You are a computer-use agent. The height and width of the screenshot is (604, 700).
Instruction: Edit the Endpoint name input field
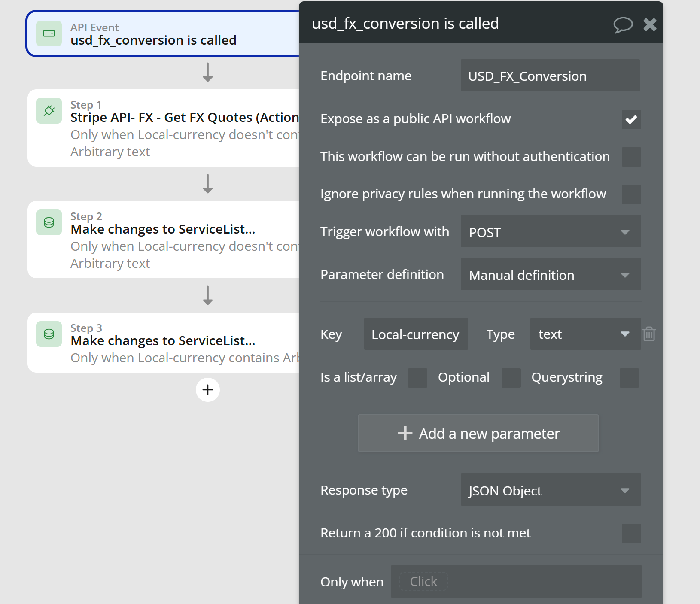point(550,76)
